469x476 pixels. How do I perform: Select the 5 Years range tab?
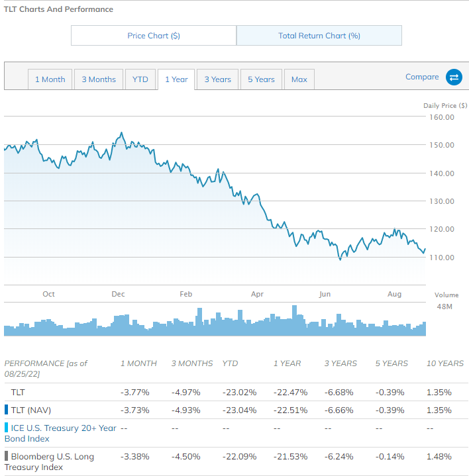pyautogui.click(x=261, y=79)
